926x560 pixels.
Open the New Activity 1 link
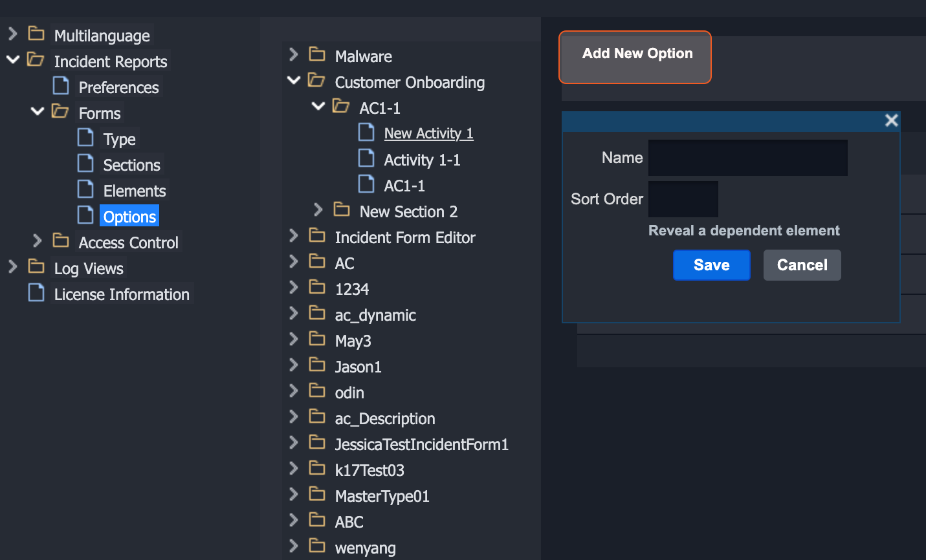click(x=428, y=133)
